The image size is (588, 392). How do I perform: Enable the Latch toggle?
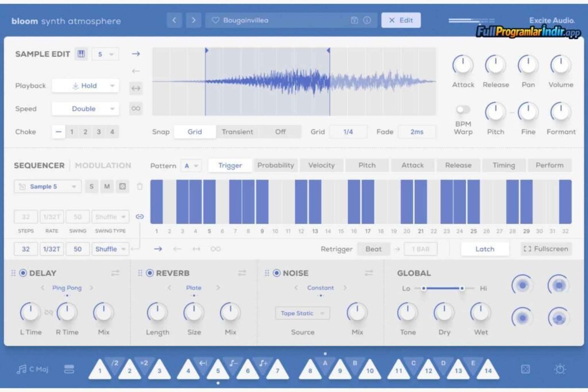pos(484,249)
